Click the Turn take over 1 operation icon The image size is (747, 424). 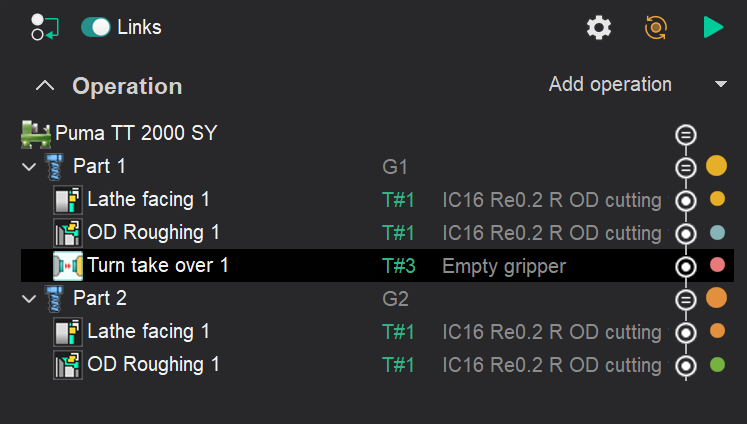coord(67,266)
